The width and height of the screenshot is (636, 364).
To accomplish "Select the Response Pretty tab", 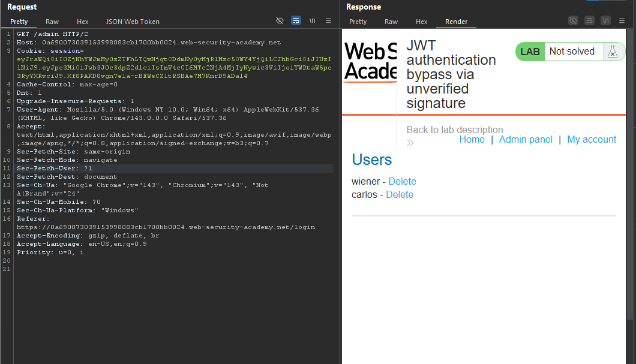I will (358, 22).
